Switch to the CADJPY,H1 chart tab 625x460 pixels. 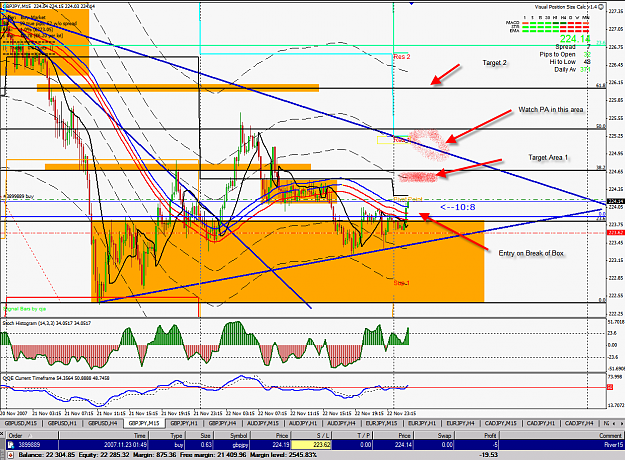[541, 423]
